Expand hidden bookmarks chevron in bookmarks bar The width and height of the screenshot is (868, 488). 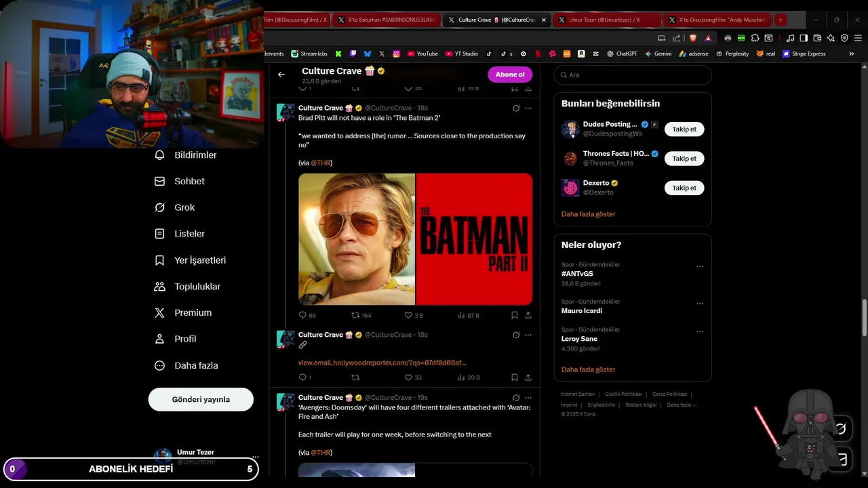coord(852,54)
